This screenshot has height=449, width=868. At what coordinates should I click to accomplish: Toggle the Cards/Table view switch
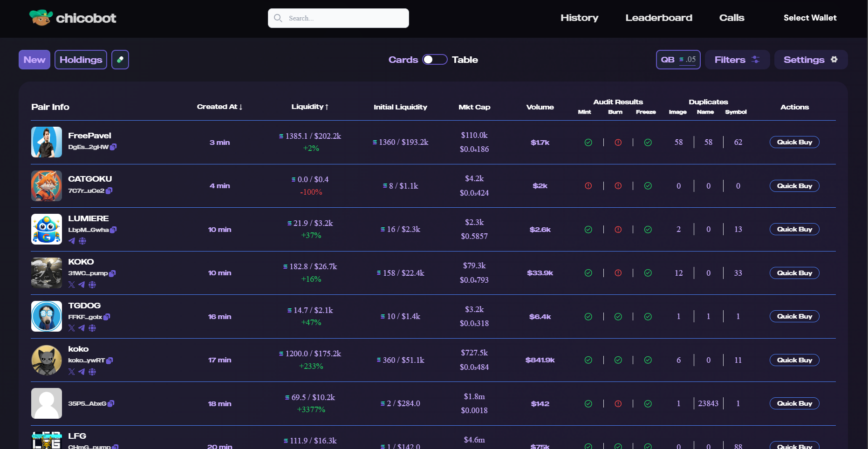(x=434, y=60)
